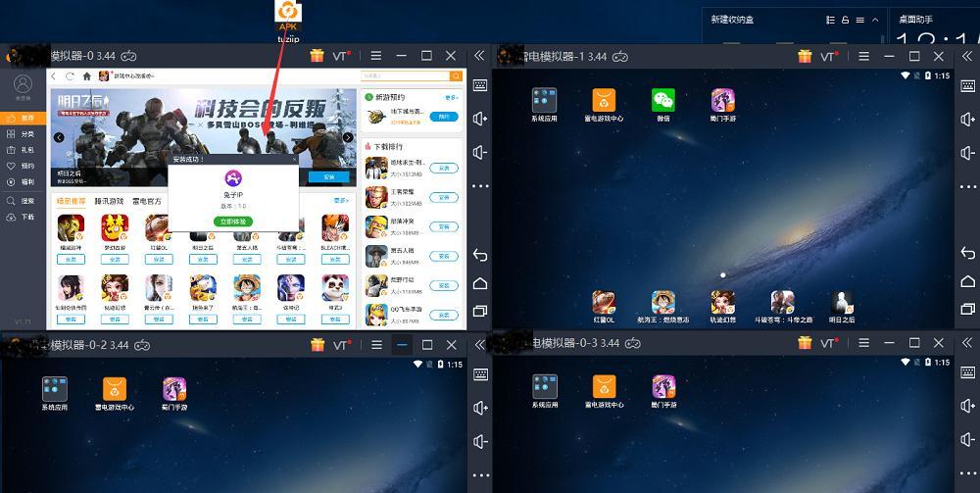
Task: Click green 立即体验 button in install dialog
Action: click(x=233, y=222)
